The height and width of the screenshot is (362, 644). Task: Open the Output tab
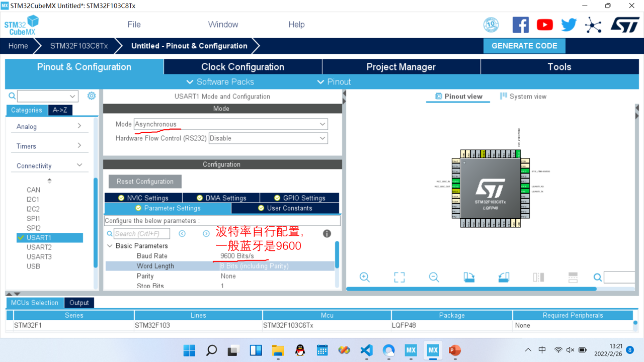[x=79, y=303]
